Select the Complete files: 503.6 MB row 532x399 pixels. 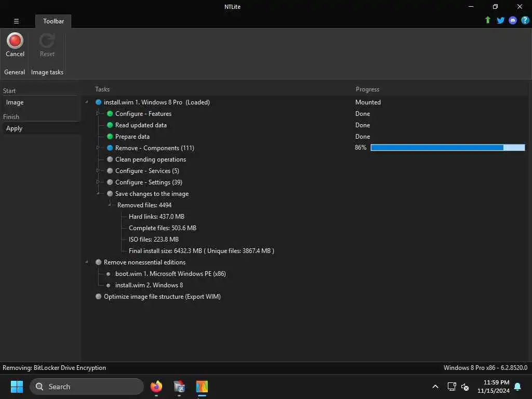[163, 228]
